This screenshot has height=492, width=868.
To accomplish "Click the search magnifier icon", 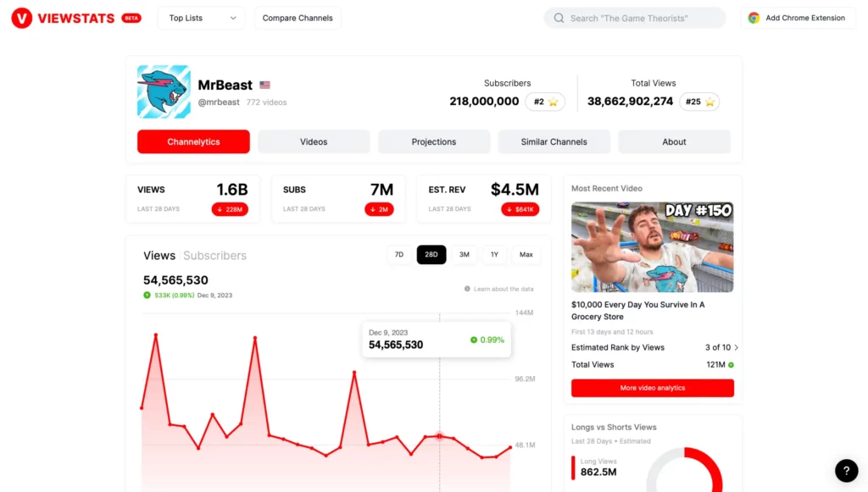I will click(559, 19).
